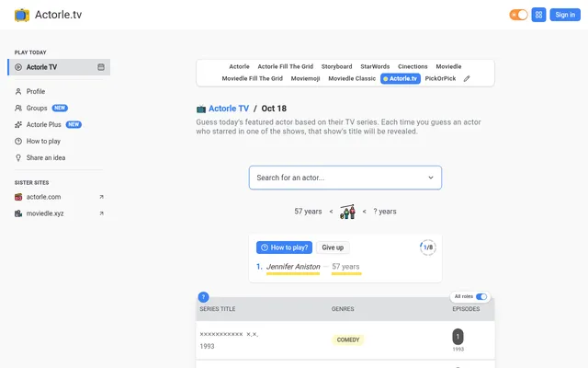
Task: Toggle the orange theme switch in header
Action: coord(518,15)
